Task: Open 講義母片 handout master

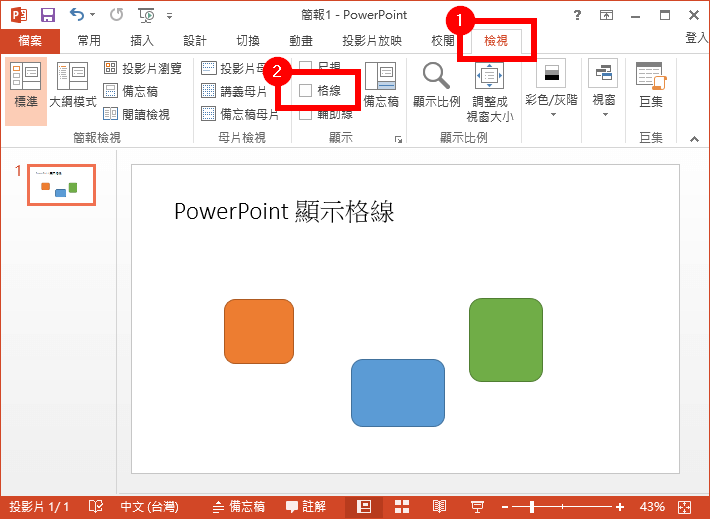Action: point(235,91)
